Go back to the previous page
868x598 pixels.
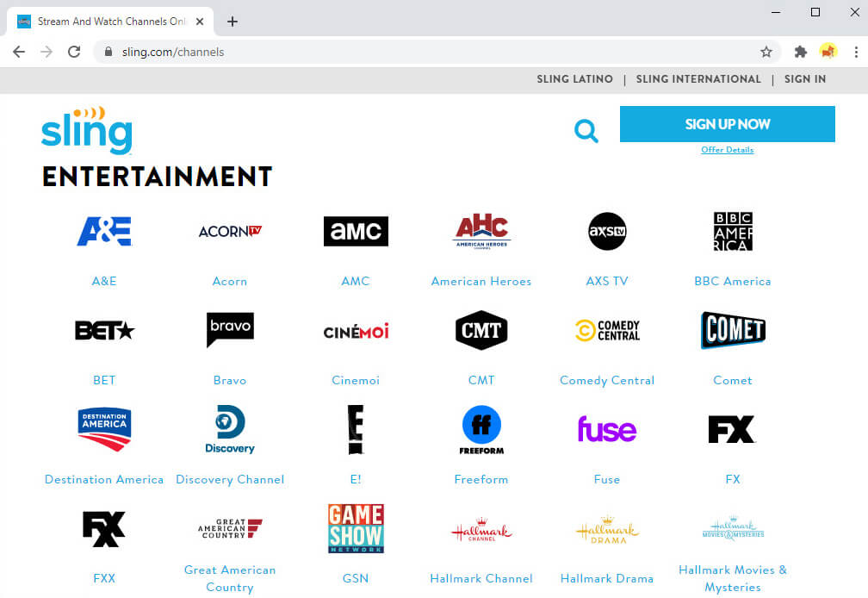(x=19, y=52)
